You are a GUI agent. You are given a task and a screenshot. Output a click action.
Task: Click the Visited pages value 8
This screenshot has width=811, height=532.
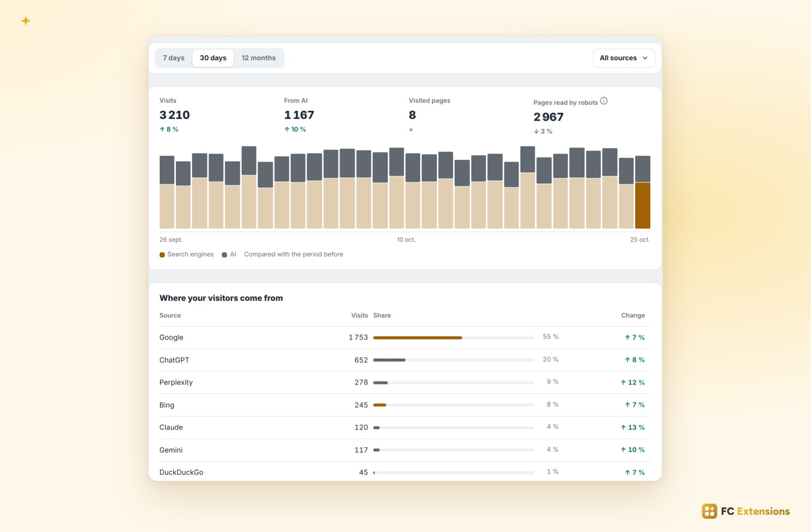(x=413, y=115)
